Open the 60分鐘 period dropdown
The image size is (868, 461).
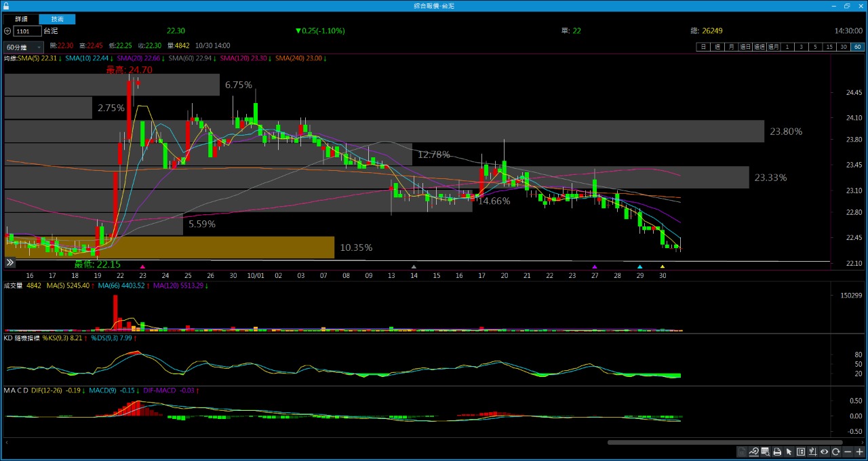(x=23, y=47)
